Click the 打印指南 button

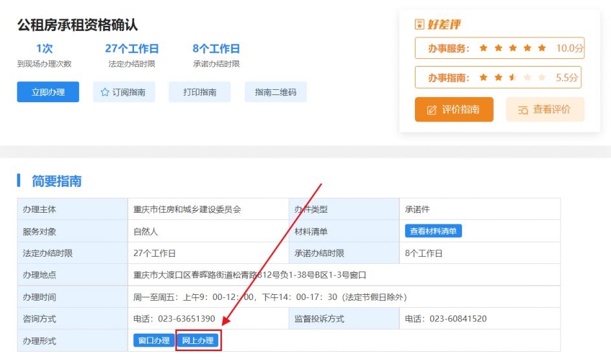199,92
